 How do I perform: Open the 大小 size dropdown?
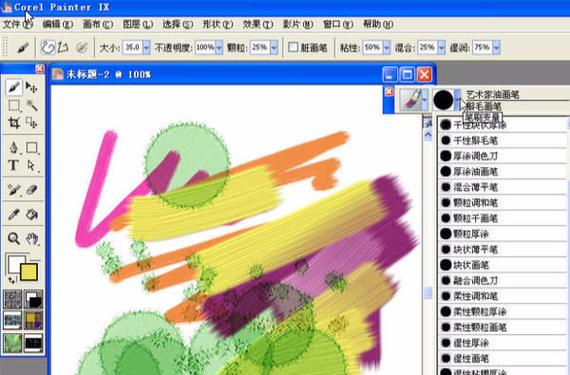(146, 47)
